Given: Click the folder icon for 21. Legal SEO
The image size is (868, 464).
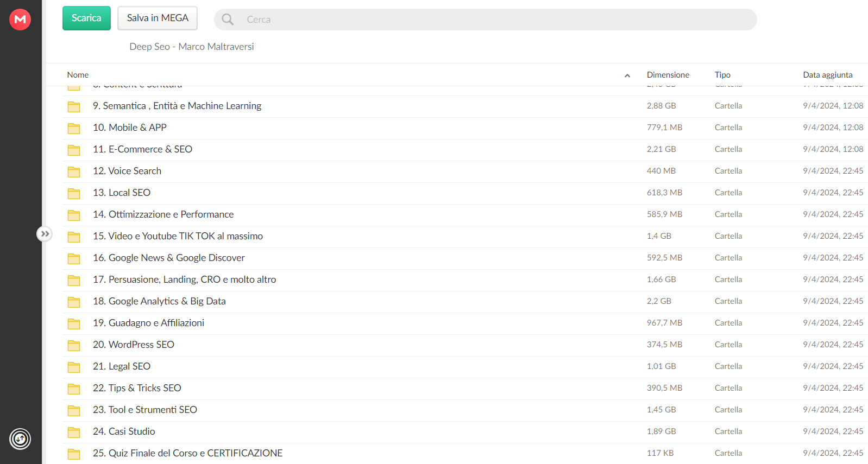Looking at the screenshot, I should [74, 367].
